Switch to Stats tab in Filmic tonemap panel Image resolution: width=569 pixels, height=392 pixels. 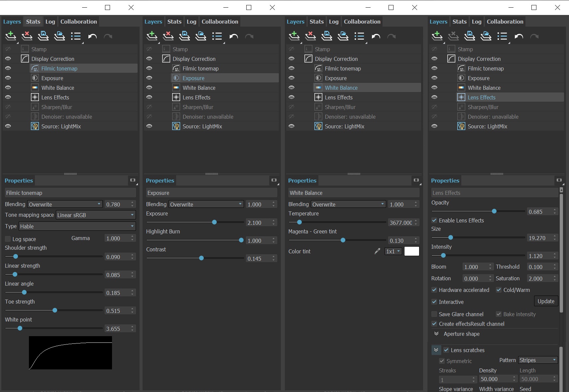click(33, 22)
